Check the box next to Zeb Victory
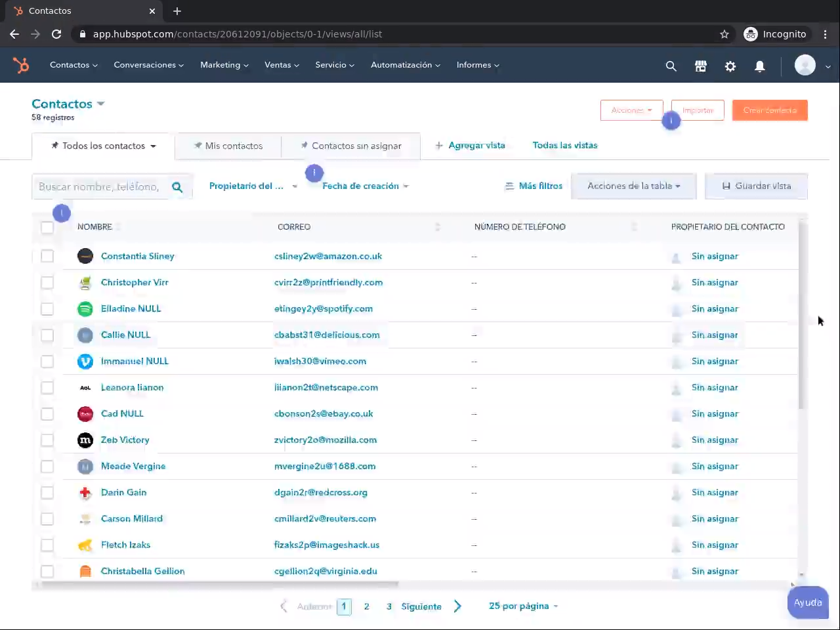Viewport: 840px width, 630px height. coord(47,440)
